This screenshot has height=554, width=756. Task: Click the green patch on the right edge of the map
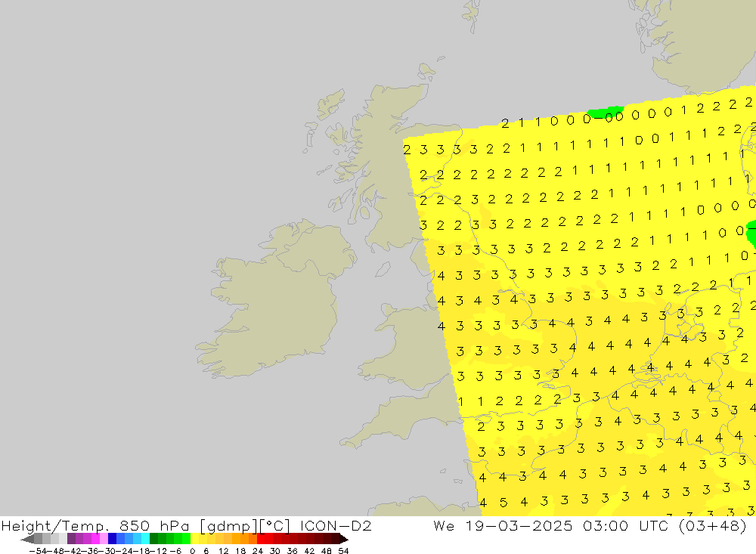751,234
